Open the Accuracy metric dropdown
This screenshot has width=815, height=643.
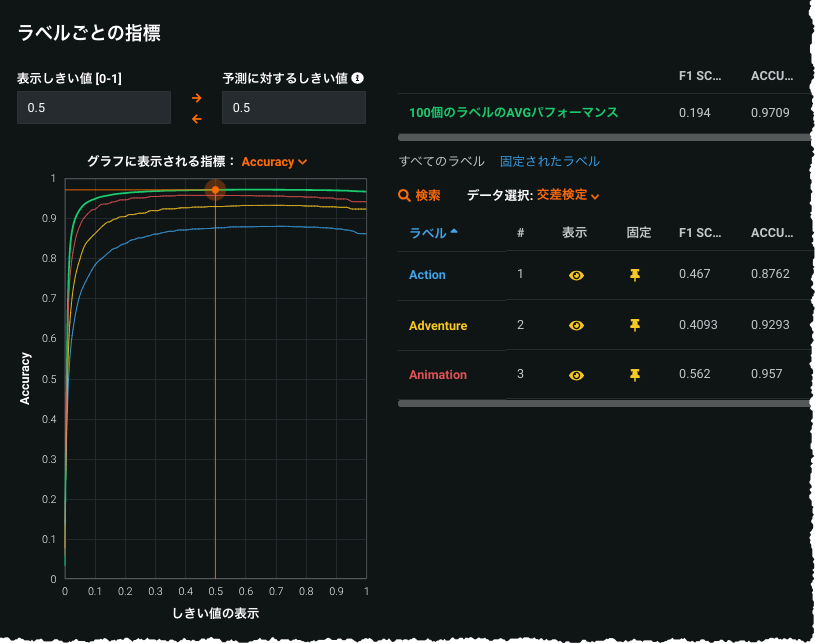pyautogui.click(x=274, y=161)
